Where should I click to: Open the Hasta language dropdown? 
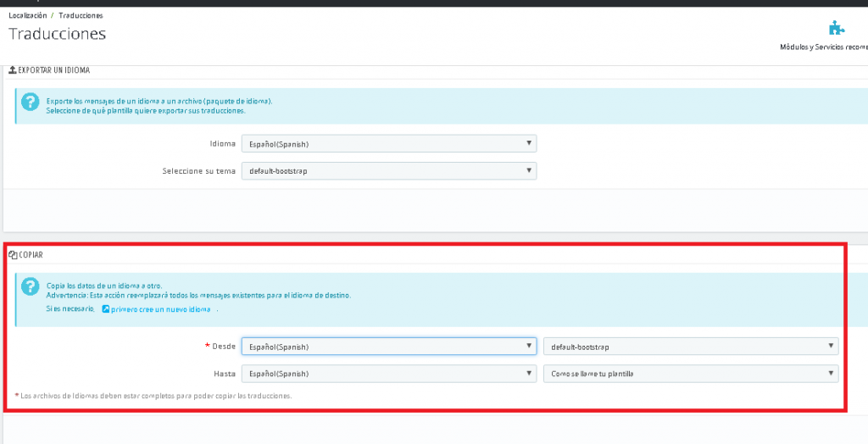pos(388,374)
